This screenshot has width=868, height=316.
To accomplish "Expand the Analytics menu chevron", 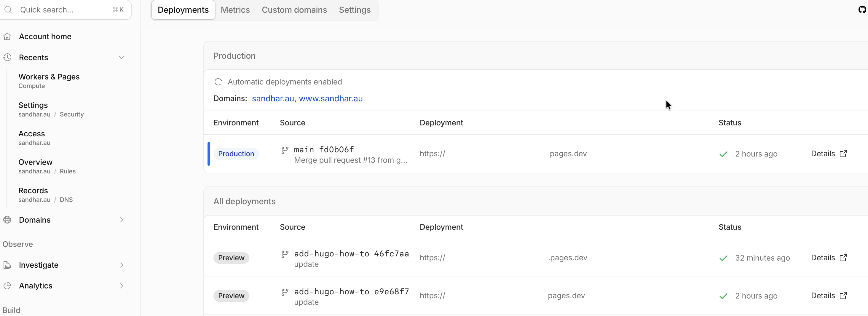I will (x=122, y=286).
